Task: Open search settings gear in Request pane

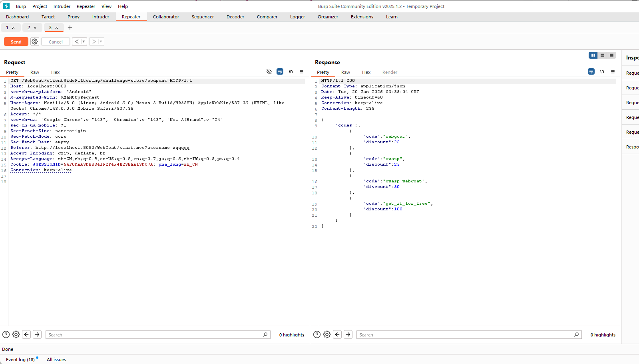Action: pyautogui.click(x=16, y=334)
